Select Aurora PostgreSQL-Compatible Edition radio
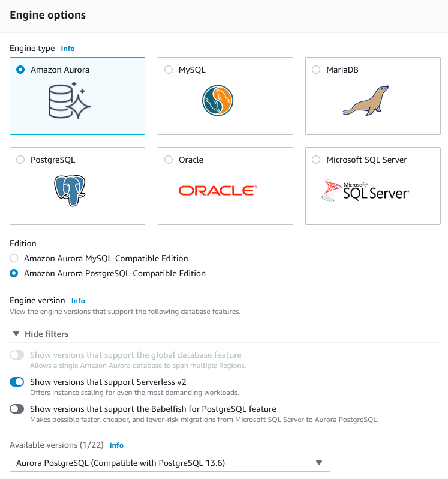The width and height of the screenshot is (448, 479). coord(14,273)
